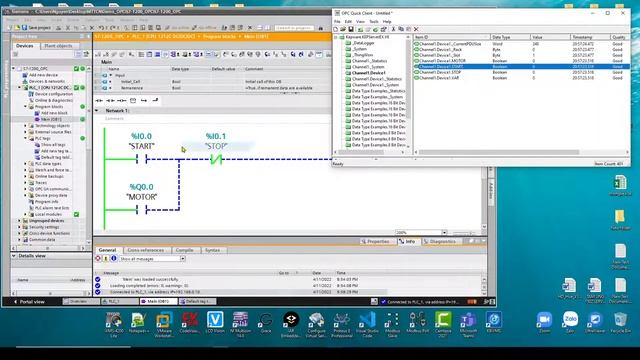Open the Overview taskbar tab in TIA
The width and height of the screenshot is (640, 360).
point(81,302)
